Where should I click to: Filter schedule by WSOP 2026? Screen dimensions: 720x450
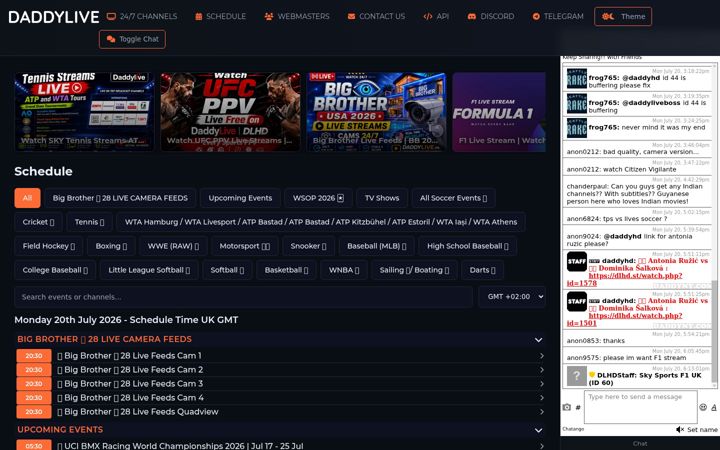tap(318, 198)
